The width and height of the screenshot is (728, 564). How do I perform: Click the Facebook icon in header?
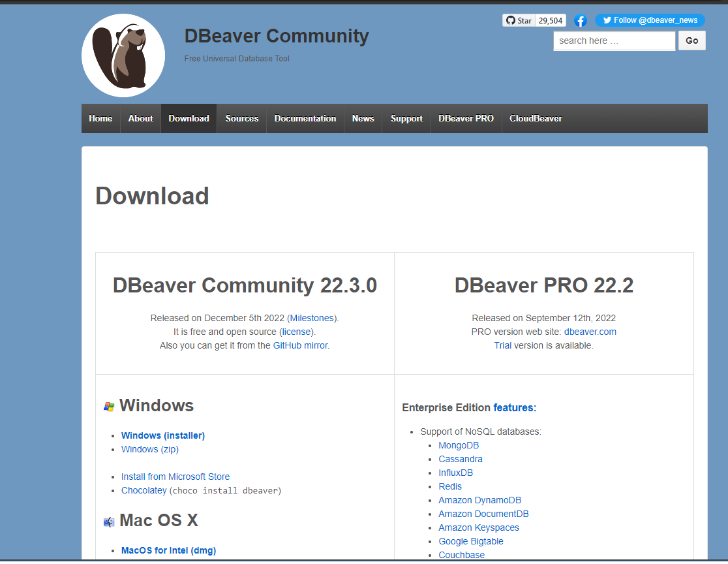(580, 21)
